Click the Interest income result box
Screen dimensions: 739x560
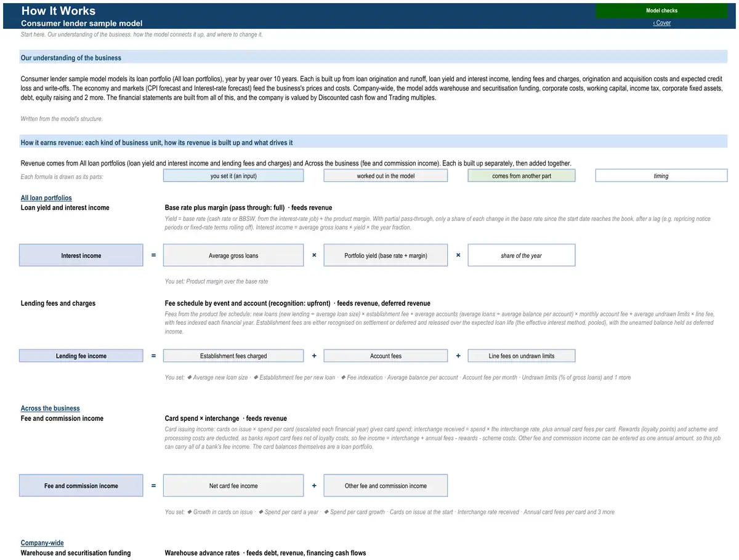(81, 255)
